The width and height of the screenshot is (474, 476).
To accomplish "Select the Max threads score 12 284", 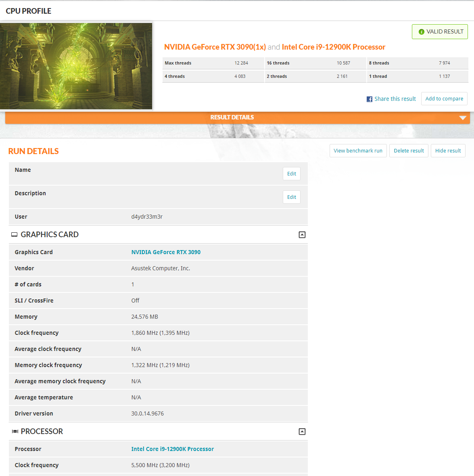I will pos(241,63).
